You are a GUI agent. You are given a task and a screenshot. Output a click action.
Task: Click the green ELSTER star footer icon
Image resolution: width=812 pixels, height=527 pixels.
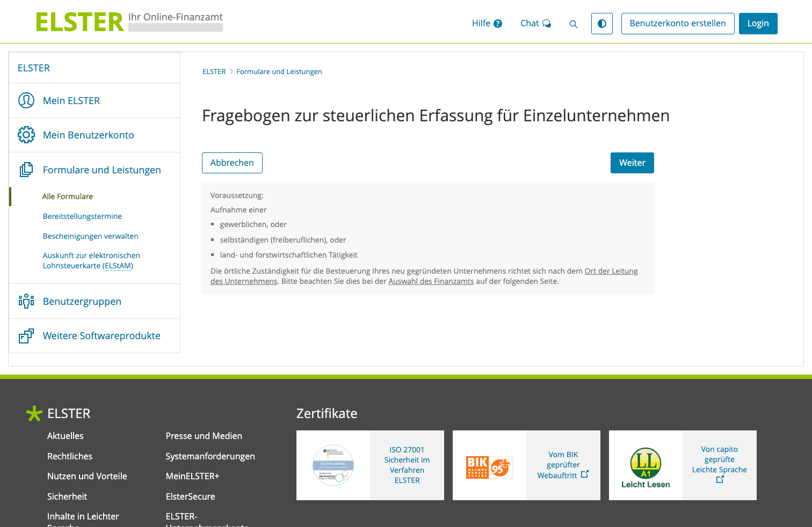(x=34, y=413)
